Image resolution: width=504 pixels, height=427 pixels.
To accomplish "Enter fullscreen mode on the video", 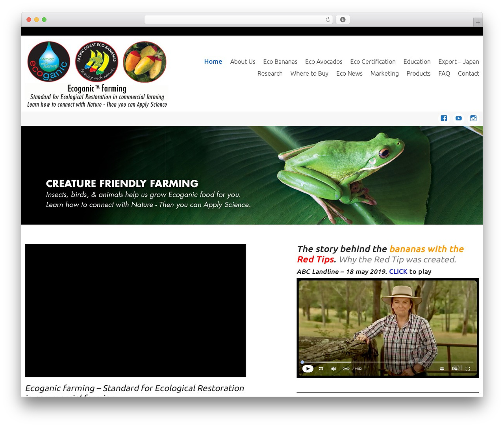I will pyautogui.click(x=468, y=369).
